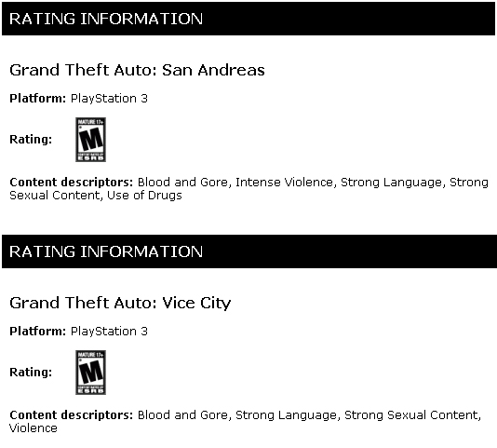Image resolution: width=497 pixels, height=448 pixels.
Task: Click the San Andreas ESRB Mature rating icon
Action: 90,140
